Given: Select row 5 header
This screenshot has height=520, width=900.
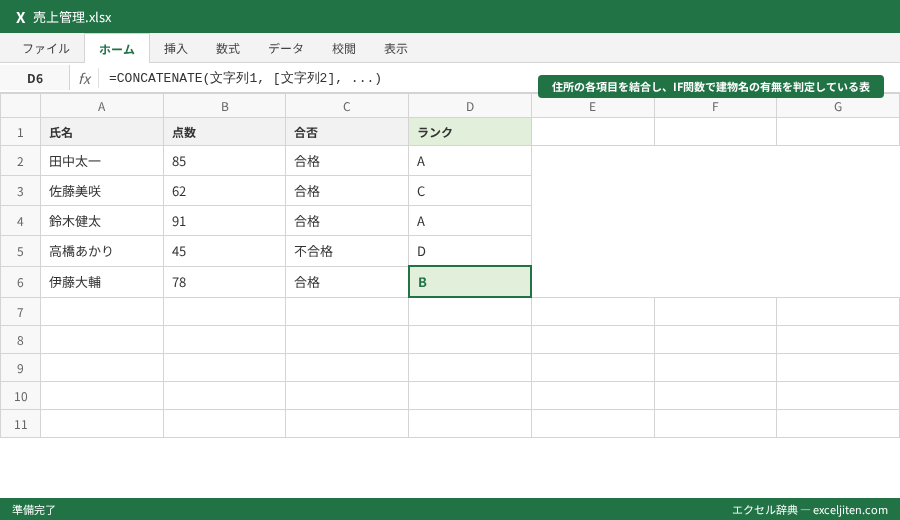Looking at the screenshot, I should [x=20, y=251].
